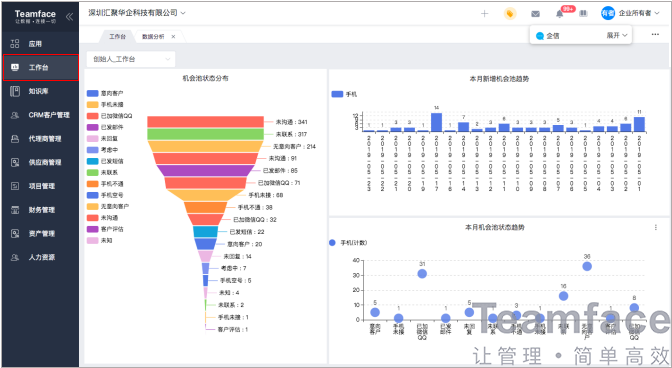Image resolution: width=672 pixels, height=368 pixels.
Task: Open the 财务管理 sidebar icon
Action: [x=15, y=210]
